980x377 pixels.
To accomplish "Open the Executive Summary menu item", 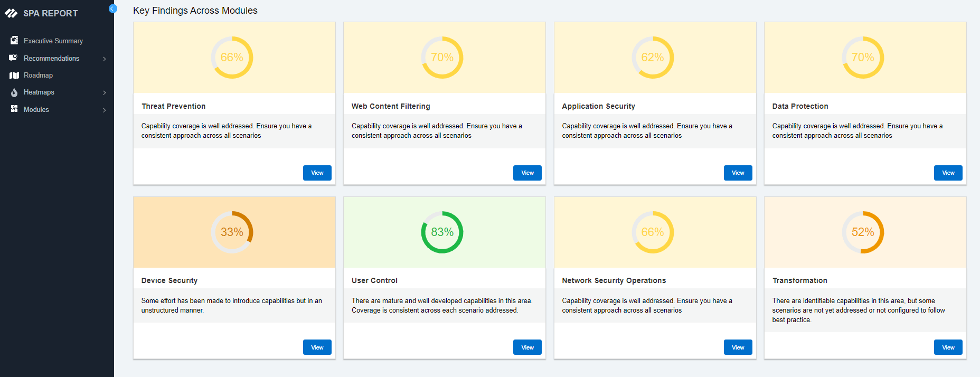I will (x=53, y=41).
